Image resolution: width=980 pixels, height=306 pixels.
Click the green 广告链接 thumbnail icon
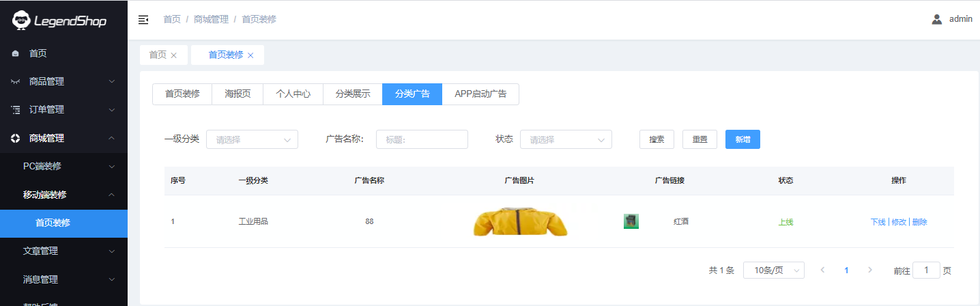[631, 221]
